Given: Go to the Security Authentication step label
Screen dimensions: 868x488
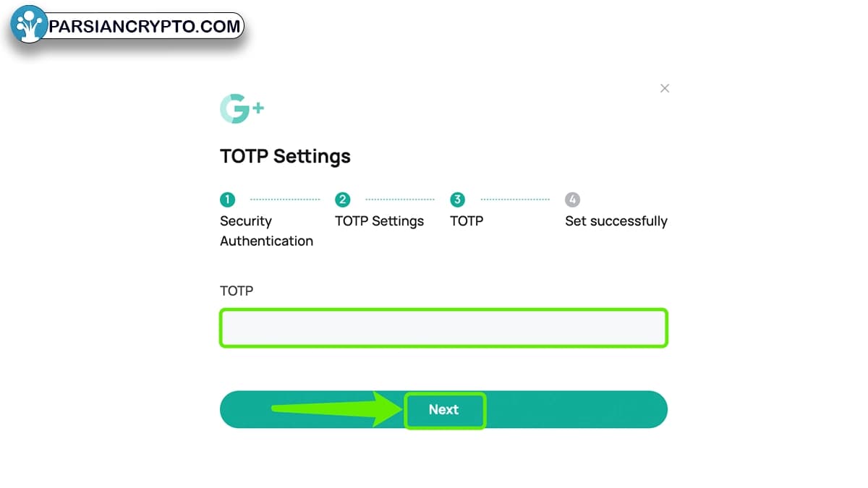Looking at the screenshot, I should pyautogui.click(x=266, y=231).
